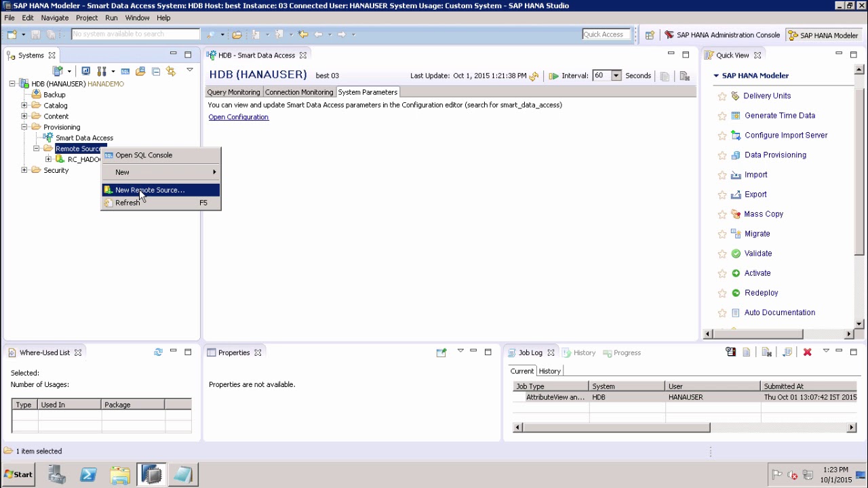Viewport: 868px width, 488px height.
Task: Click Last Edit Location yellow arrow icon
Action: (303, 35)
